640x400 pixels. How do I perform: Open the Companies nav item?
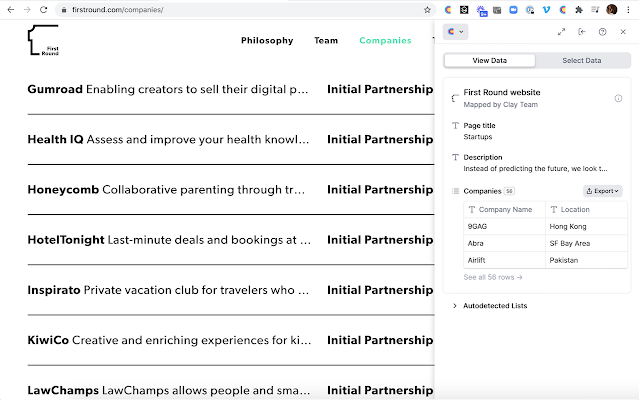(x=385, y=40)
